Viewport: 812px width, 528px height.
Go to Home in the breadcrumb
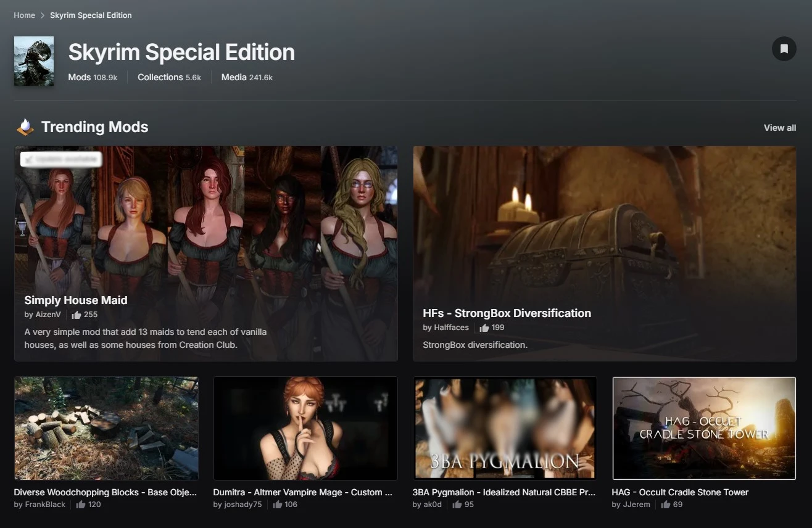(25, 15)
